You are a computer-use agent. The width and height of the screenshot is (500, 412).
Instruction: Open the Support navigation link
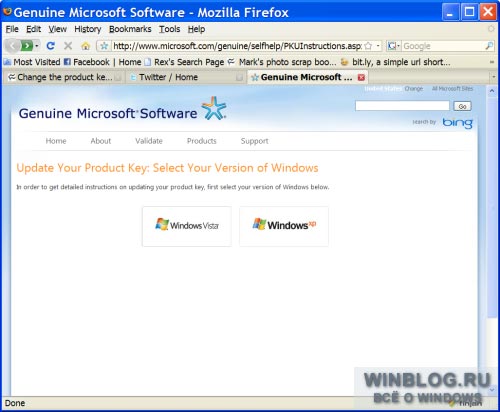pyautogui.click(x=255, y=141)
